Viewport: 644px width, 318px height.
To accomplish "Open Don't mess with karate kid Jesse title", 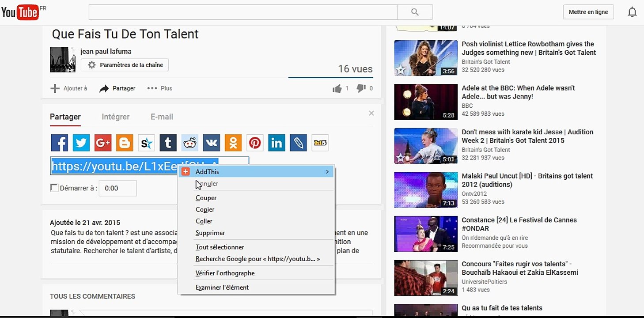I will [527, 136].
